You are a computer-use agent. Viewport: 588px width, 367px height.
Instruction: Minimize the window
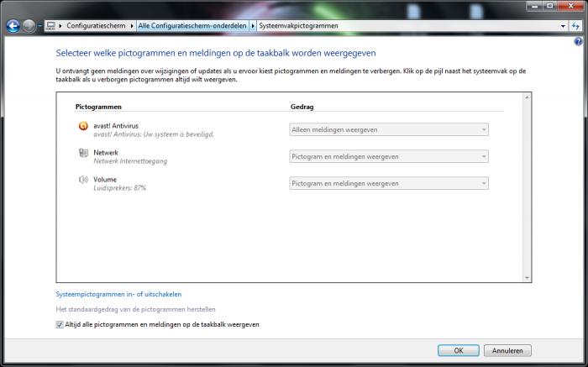[x=535, y=6]
